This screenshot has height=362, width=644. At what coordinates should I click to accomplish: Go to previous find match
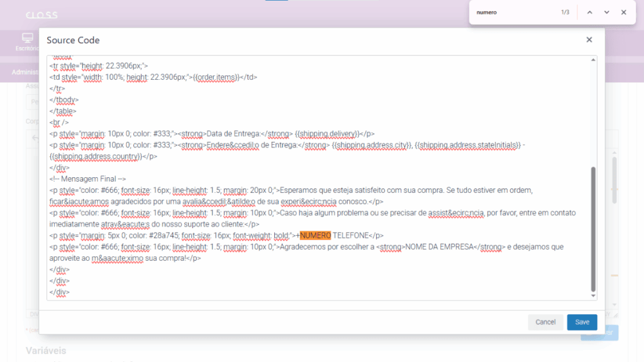[589, 13]
